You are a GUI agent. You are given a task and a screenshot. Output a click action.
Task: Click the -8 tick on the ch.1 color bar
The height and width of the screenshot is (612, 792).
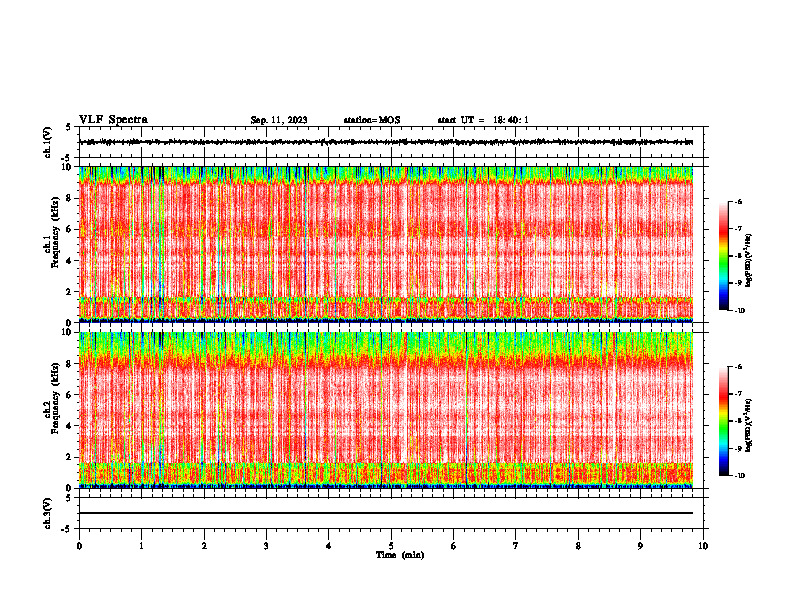click(738, 256)
